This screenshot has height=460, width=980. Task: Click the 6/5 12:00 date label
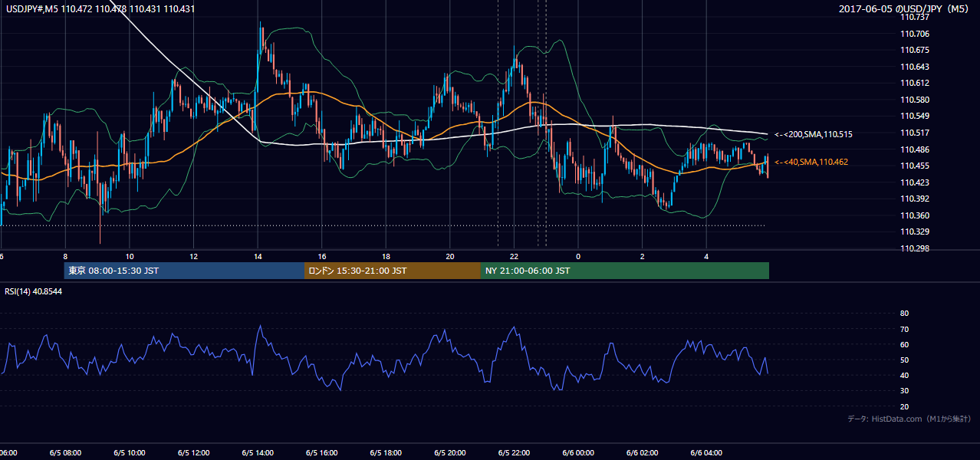point(194,453)
